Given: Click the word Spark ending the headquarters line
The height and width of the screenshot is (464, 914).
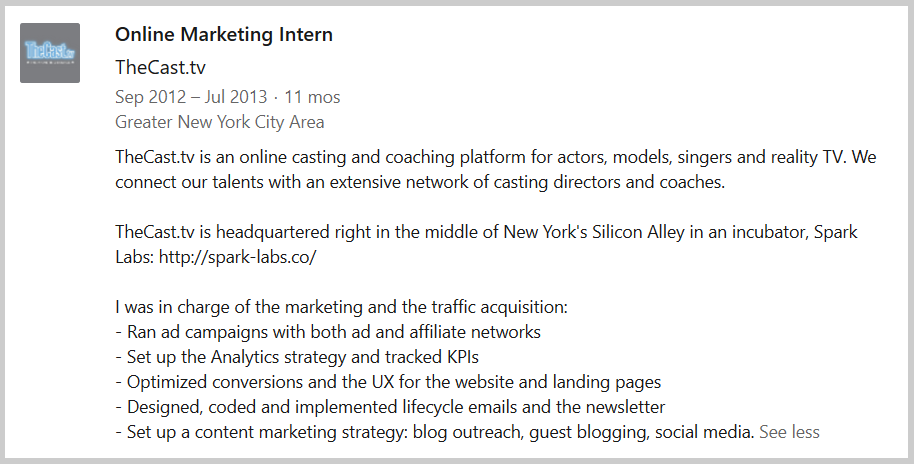Looking at the screenshot, I should pyautogui.click(x=835, y=232).
